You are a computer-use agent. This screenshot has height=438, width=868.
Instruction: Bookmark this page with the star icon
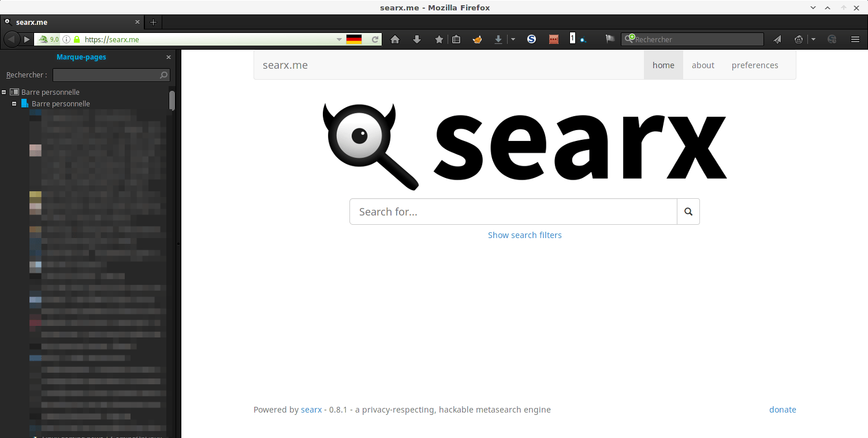click(439, 39)
